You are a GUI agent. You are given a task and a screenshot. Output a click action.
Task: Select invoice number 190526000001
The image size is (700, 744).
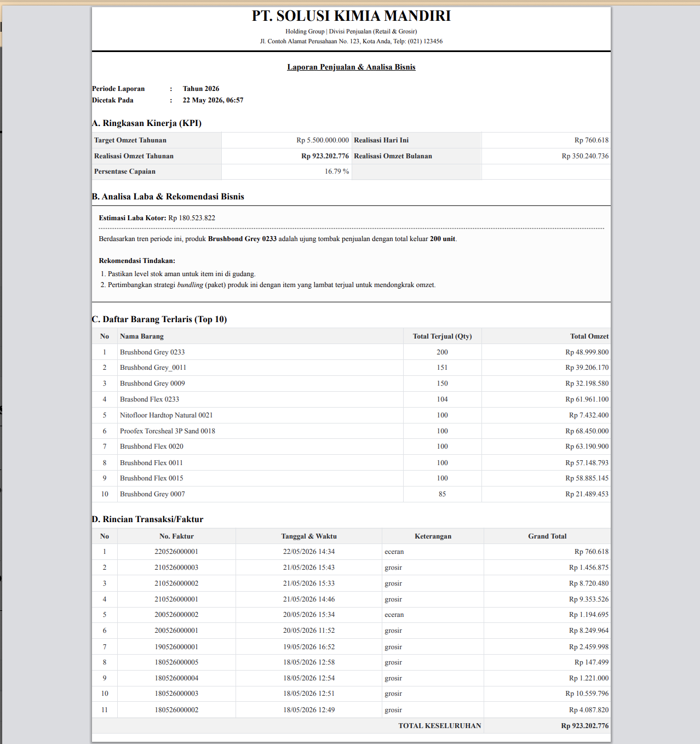176,647
